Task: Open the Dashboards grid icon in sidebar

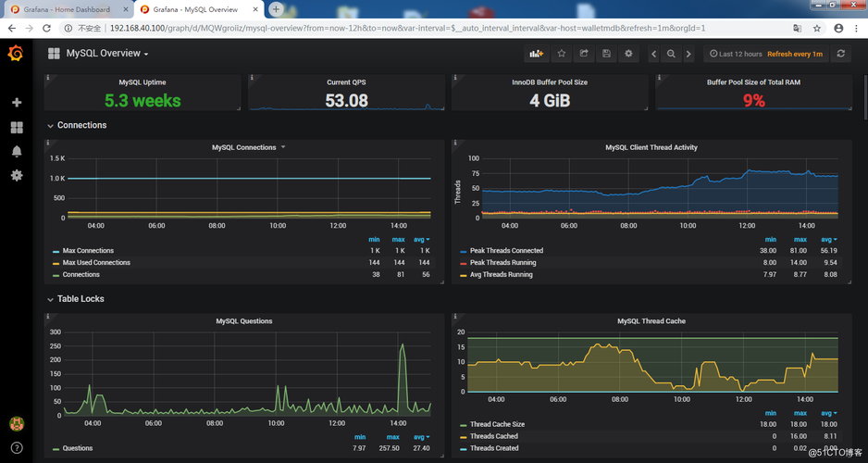Action: (x=16, y=127)
